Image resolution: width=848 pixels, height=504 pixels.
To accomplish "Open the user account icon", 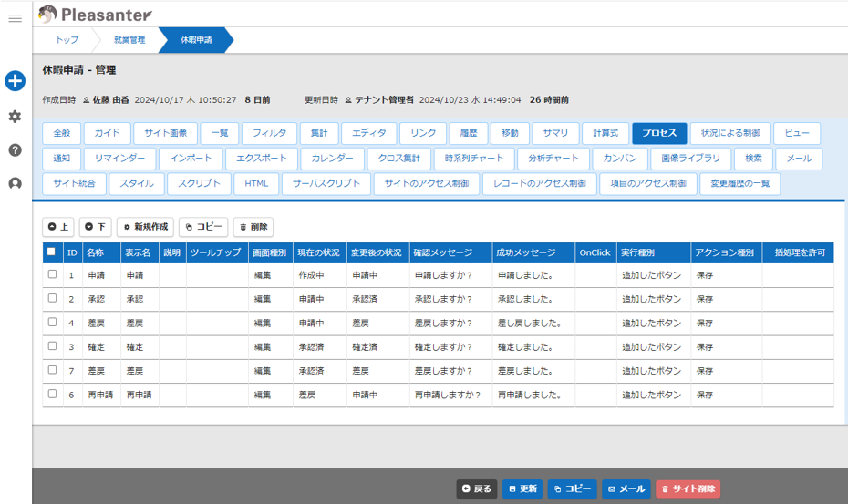I will pos(15,184).
